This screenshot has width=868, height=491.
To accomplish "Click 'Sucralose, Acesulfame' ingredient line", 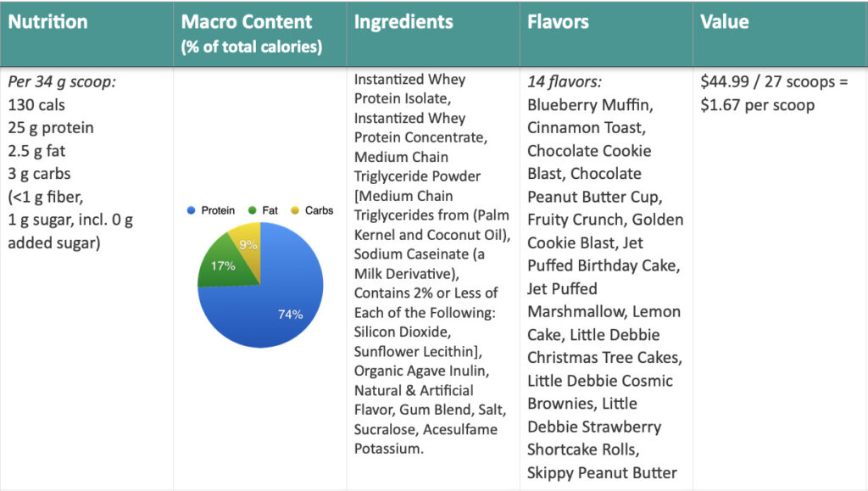I will click(426, 429).
